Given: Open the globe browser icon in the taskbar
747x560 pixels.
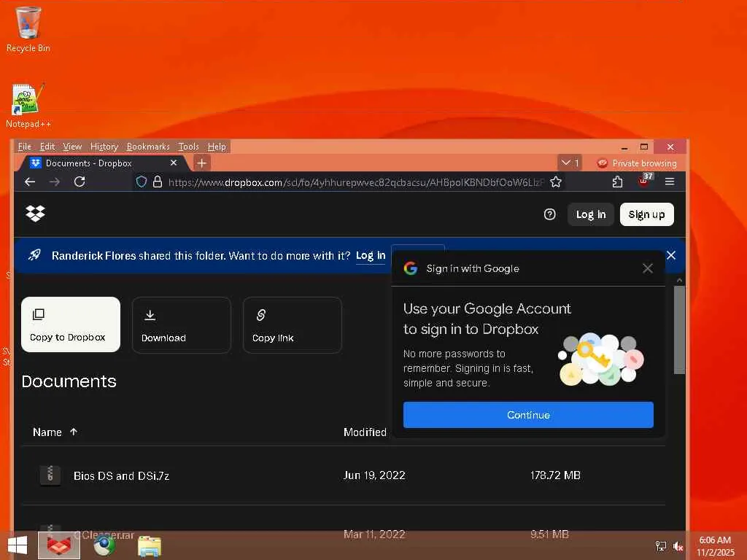Looking at the screenshot, I should pos(104,545).
